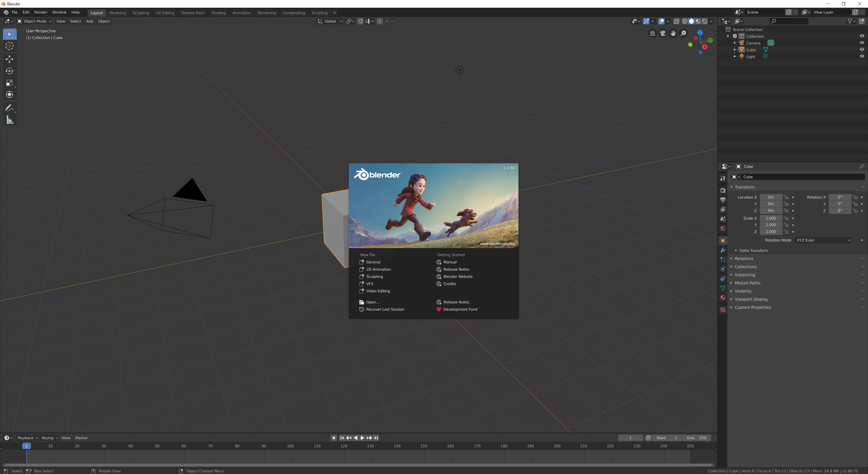This screenshot has height=474, width=868.
Task: Select the Measure ruler tool
Action: click(9, 120)
